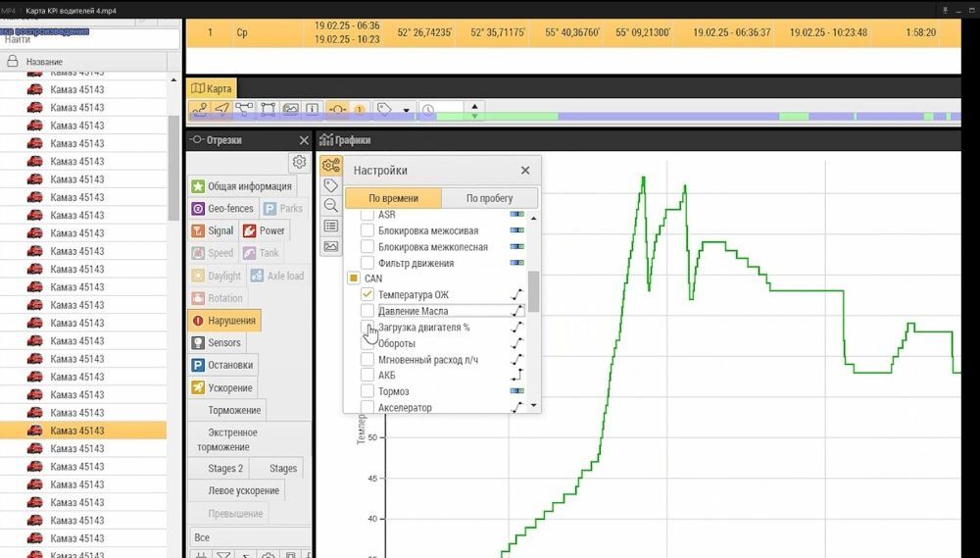The height and width of the screenshot is (558, 980).
Task: Select the Нарушения segment button
Action: [x=224, y=321]
